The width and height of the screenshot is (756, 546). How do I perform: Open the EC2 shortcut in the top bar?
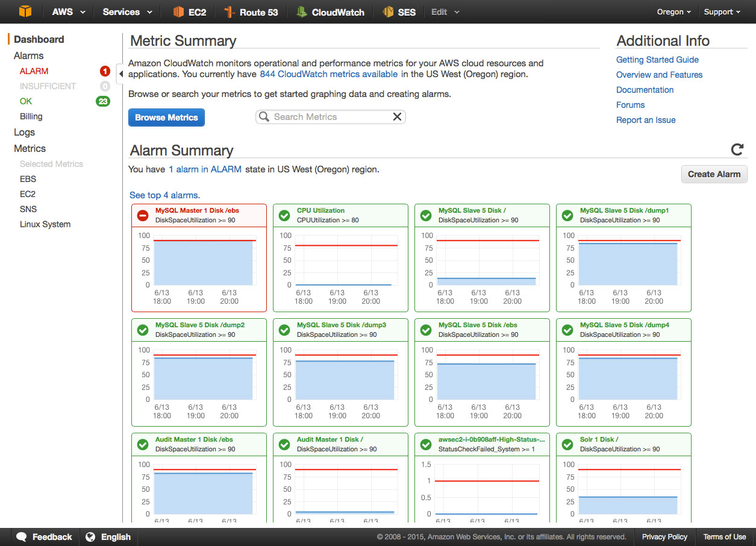[190, 12]
